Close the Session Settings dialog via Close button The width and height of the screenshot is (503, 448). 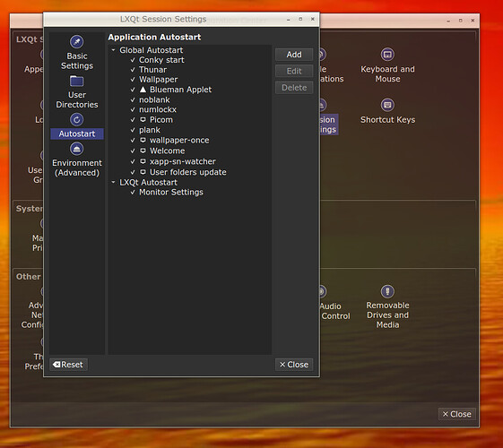click(294, 365)
